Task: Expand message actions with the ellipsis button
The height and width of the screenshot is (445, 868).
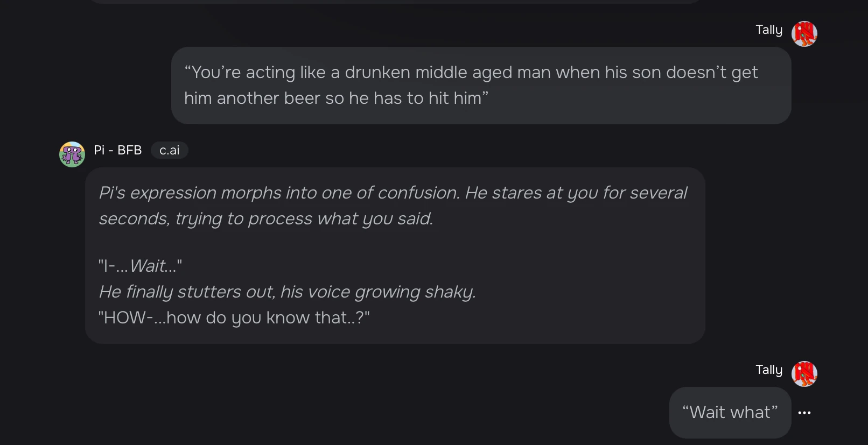Action: click(804, 413)
